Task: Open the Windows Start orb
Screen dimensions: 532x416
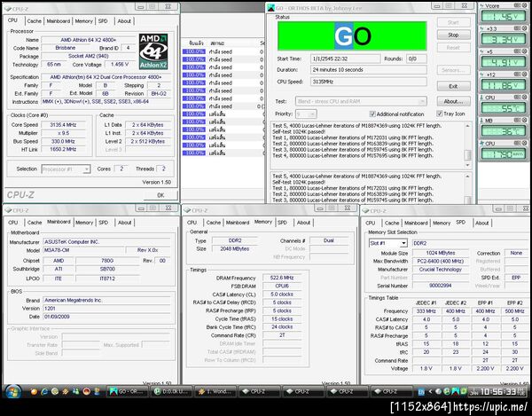Action: tap(13, 391)
